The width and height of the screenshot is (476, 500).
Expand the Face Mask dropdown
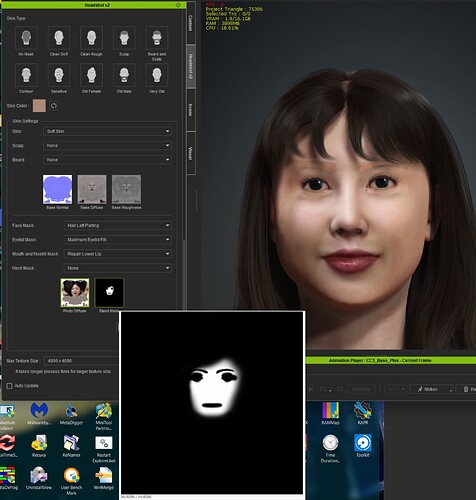pos(118,226)
